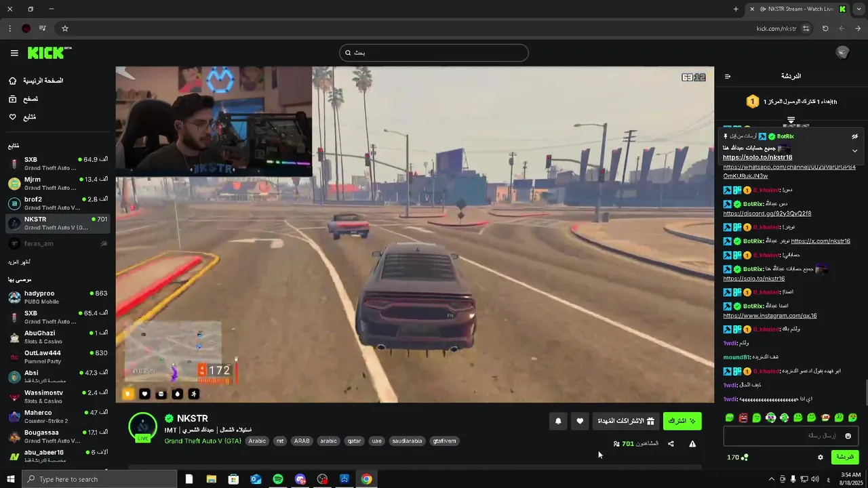
Task: Click the share stream icon
Action: 671,444
